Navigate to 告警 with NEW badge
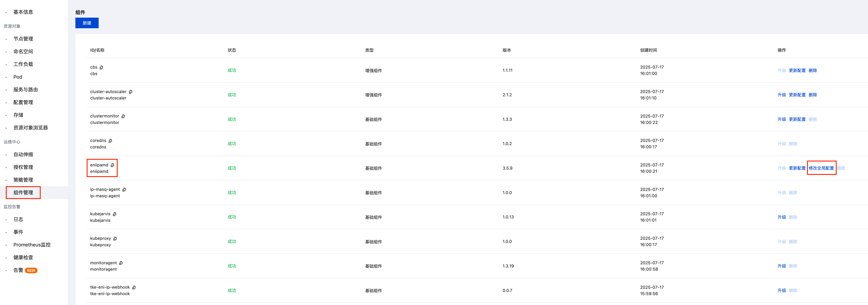Image resolution: width=868 pixels, height=305 pixels. click(18, 270)
